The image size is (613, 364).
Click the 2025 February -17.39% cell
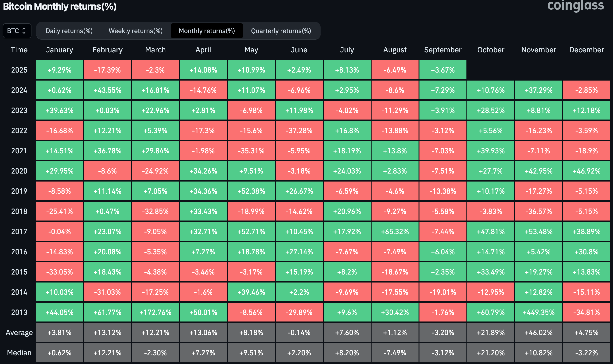(107, 70)
